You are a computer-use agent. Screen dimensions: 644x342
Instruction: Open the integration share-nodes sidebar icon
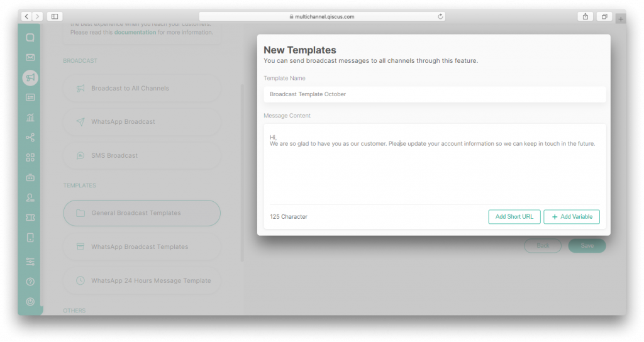[30, 138]
